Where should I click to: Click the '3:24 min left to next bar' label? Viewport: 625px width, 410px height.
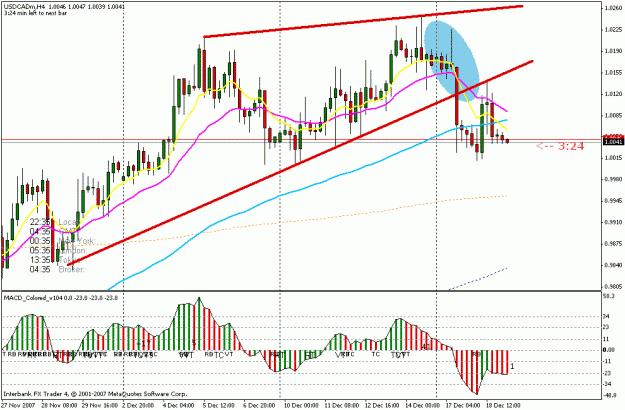[35, 13]
